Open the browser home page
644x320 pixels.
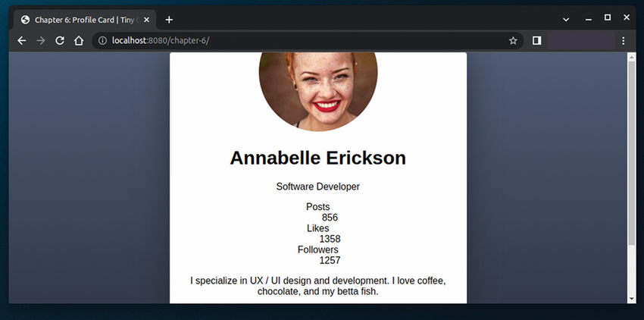point(79,40)
